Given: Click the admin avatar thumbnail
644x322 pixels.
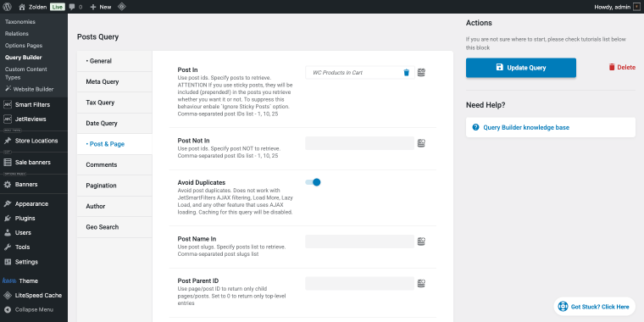Looking at the screenshot, I should click(636, 7).
